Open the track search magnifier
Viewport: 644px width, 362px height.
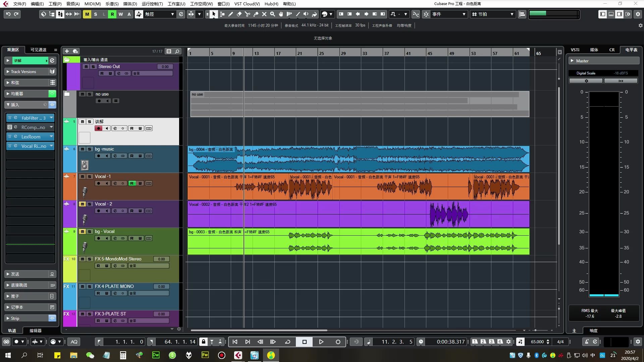[177, 51]
